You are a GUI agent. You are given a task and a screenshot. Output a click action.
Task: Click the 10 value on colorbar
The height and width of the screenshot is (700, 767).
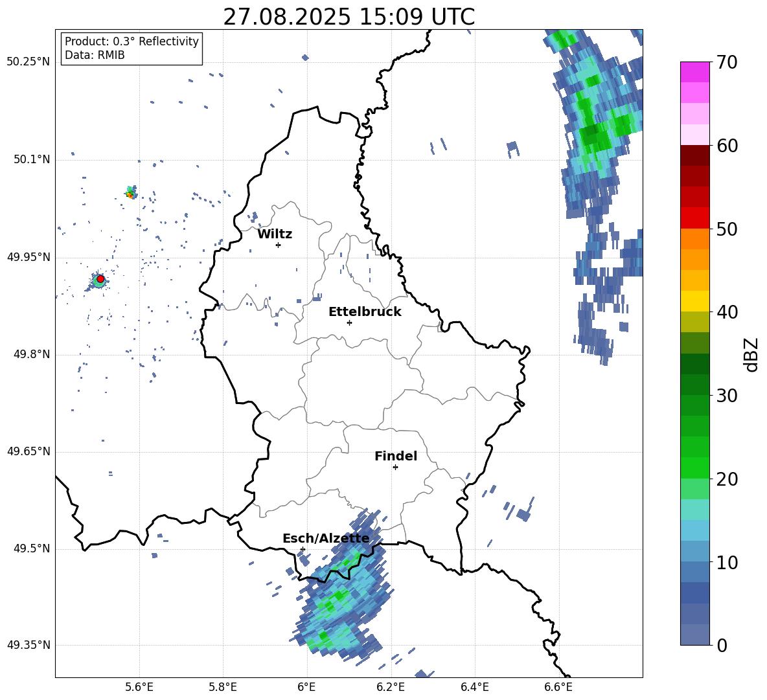[x=727, y=563]
